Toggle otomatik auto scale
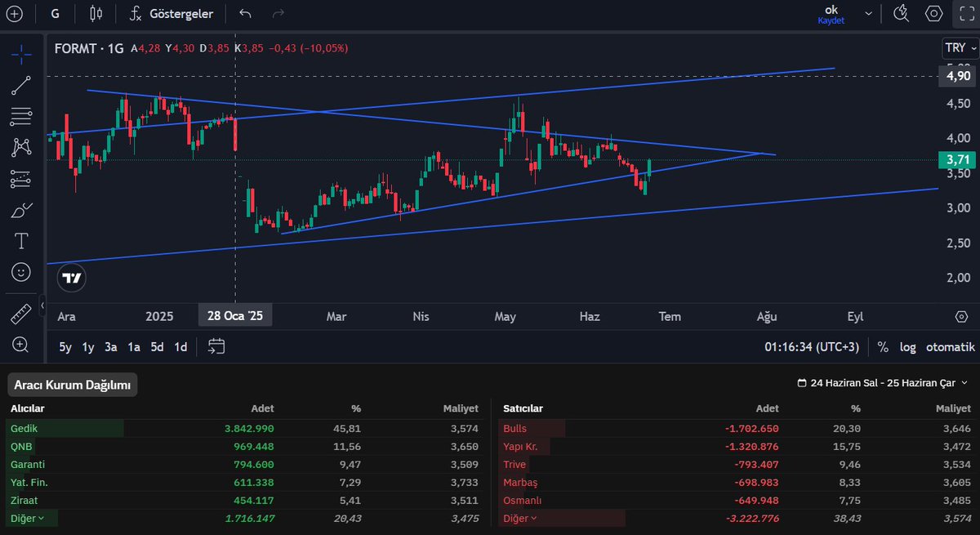Viewport: 980px width, 535px height. click(x=951, y=347)
